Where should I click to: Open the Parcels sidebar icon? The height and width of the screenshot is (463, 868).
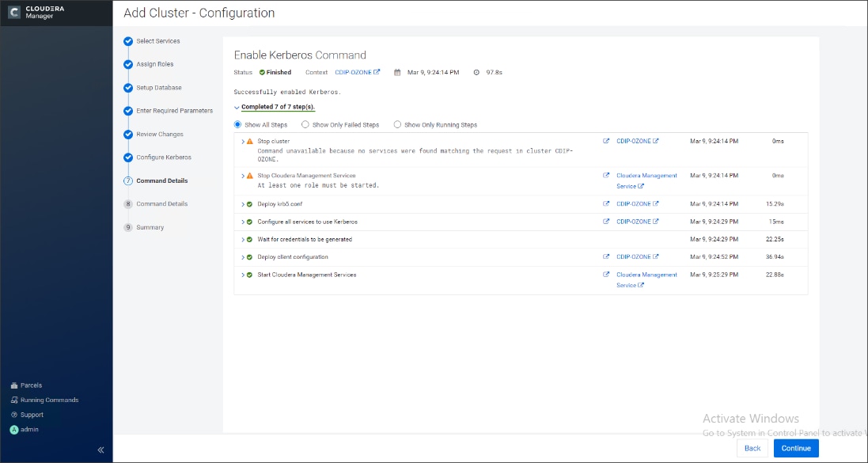click(13, 385)
